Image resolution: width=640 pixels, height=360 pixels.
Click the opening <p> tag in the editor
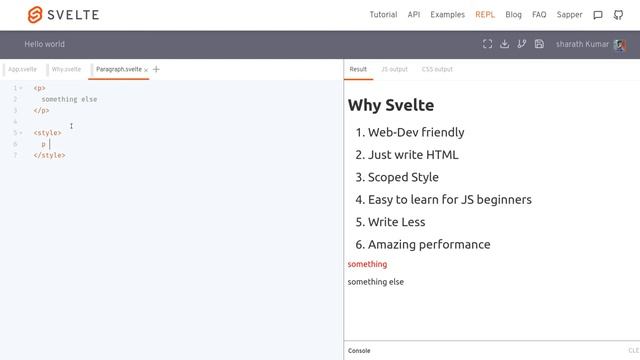[40, 88]
